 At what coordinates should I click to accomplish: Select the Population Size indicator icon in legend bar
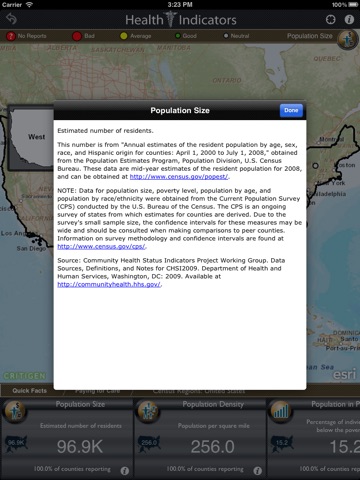[x=347, y=39]
